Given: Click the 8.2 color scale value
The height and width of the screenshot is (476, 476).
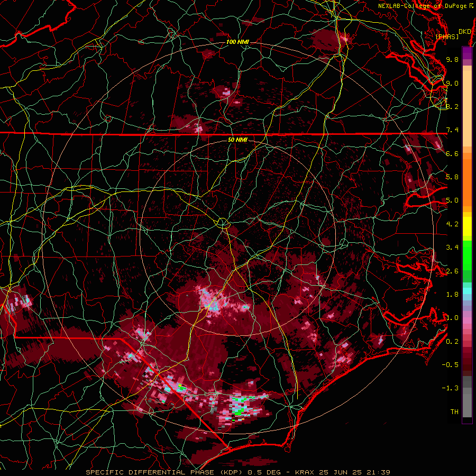Looking at the screenshot, I should click(452, 106).
